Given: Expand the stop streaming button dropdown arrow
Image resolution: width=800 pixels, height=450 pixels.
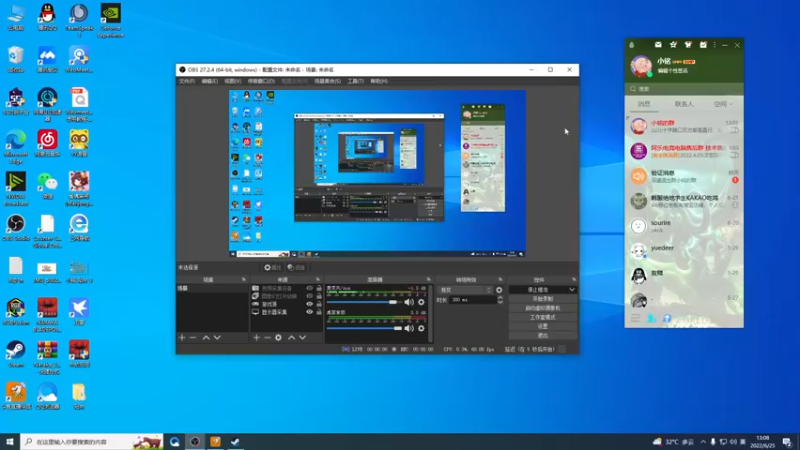Looking at the screenshot, I should pos(572,289).
